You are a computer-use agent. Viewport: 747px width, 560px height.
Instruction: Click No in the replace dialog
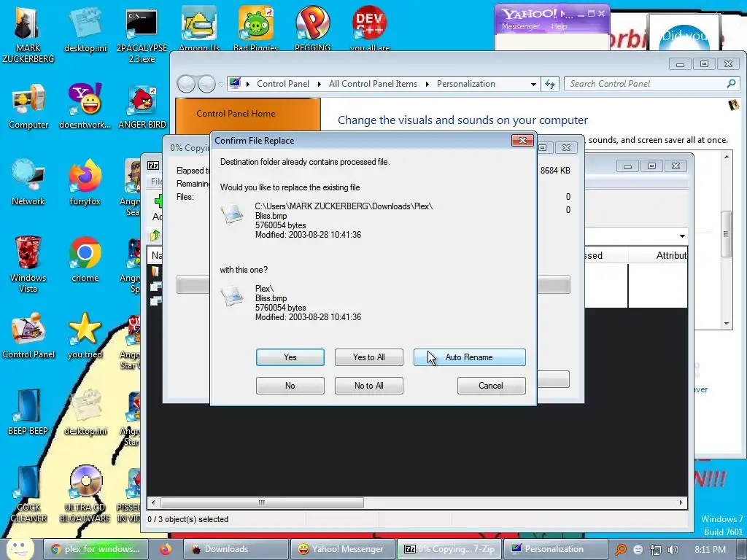click(x=290, y=386)
